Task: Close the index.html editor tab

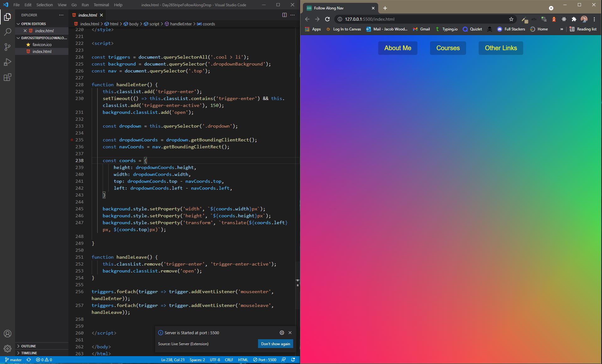Action: 101,15
